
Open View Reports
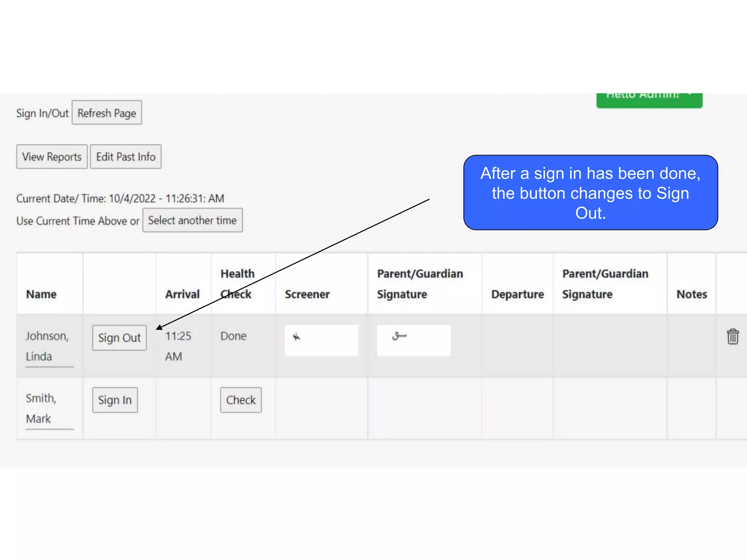click(52, 157)
